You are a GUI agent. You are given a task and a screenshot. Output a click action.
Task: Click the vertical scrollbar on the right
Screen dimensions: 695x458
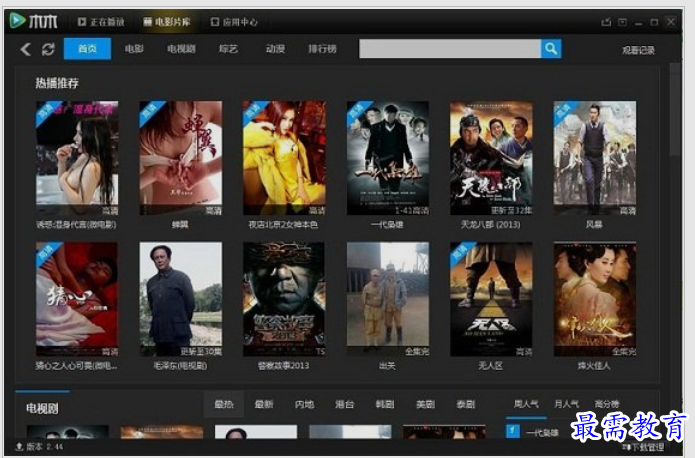point(675,110)
